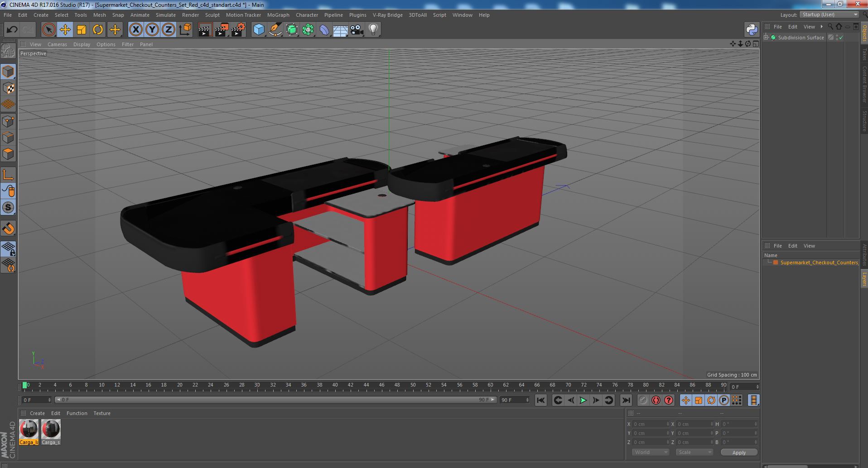Activate the Rotate tool

click(98, 30)
